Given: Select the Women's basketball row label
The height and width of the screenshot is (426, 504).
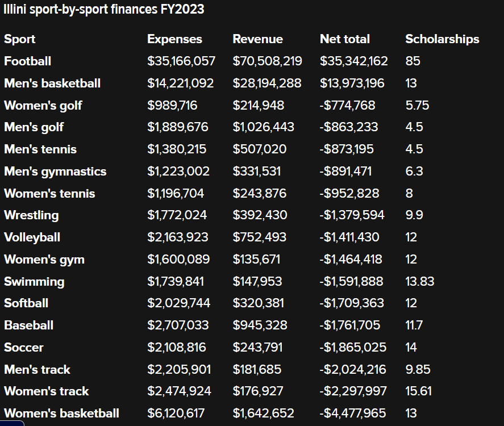Looking at the screenshot, I should click(x=61, y=414).
